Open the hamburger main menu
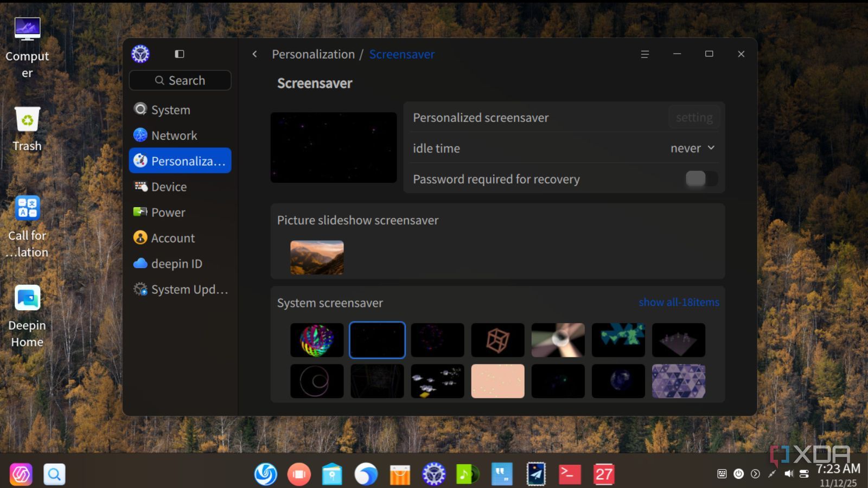The image size is (868, 488). pyautogui.click(x=644, y=54)
